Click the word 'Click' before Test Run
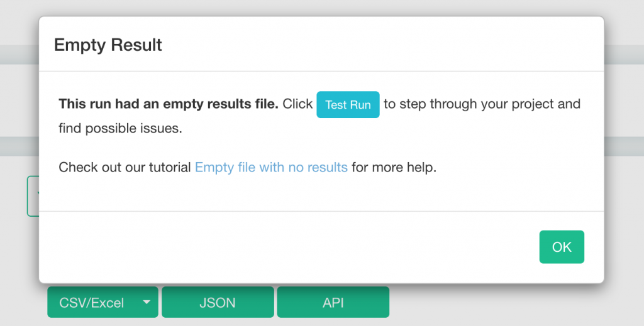 pos(297,104)
